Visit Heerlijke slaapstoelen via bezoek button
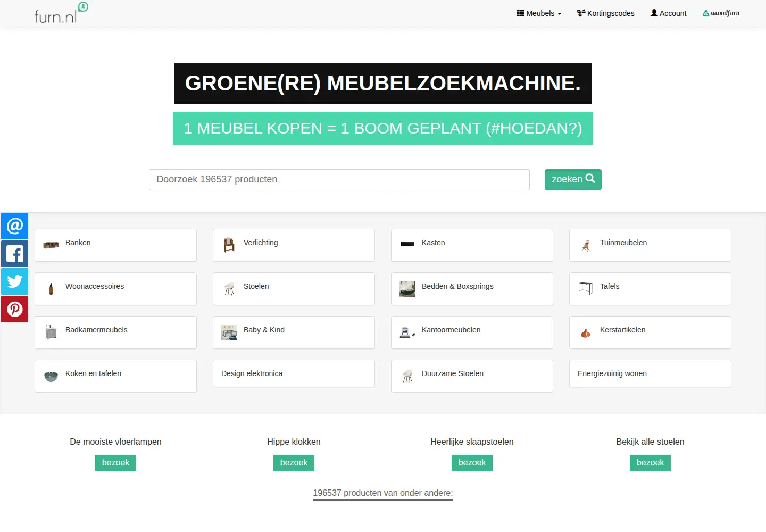Screen dimensions: 766x532 click(x=472, y=463)
